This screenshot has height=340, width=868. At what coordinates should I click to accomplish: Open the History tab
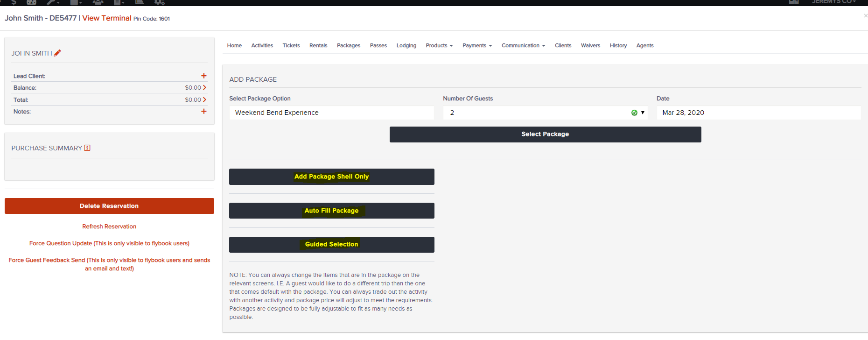tap(618, 45)
